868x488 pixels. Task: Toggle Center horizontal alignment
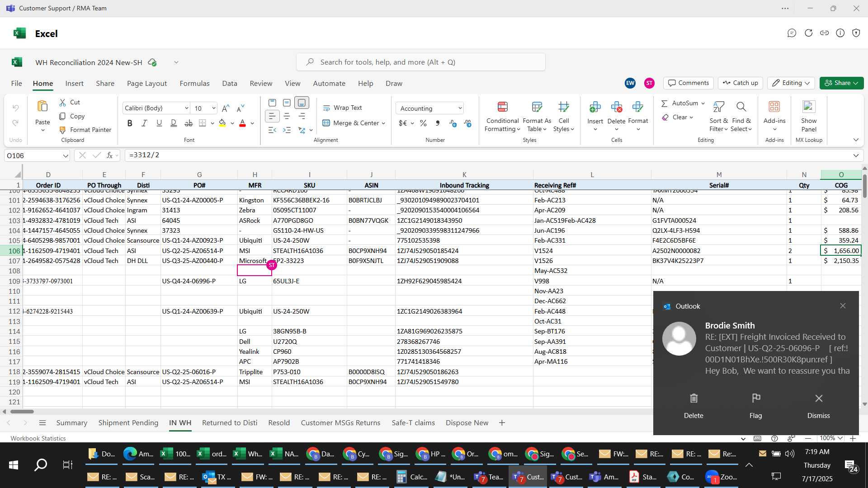click(x=287, y=117)
